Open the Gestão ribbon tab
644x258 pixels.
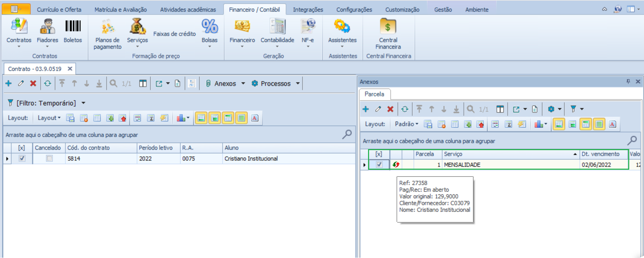(x=443, y=10)
